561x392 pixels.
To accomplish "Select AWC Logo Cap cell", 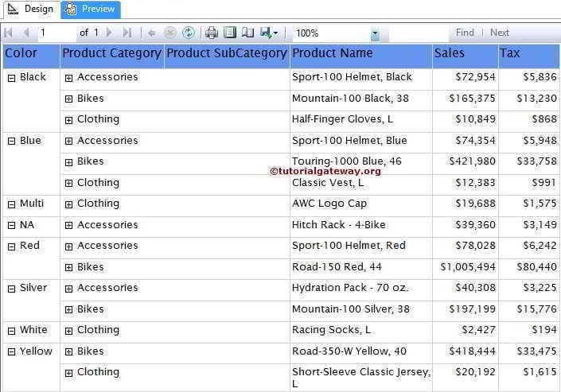I will pyautogui.click(x=361, y=206).
